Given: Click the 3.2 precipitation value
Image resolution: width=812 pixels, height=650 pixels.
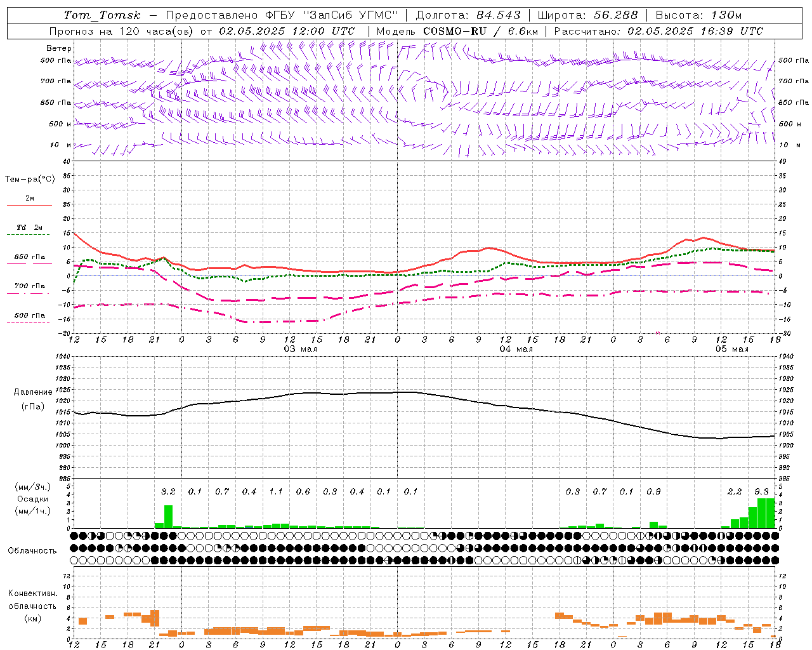Looking at the screenshot, I should pyautogui.click(x=168, y=491).
